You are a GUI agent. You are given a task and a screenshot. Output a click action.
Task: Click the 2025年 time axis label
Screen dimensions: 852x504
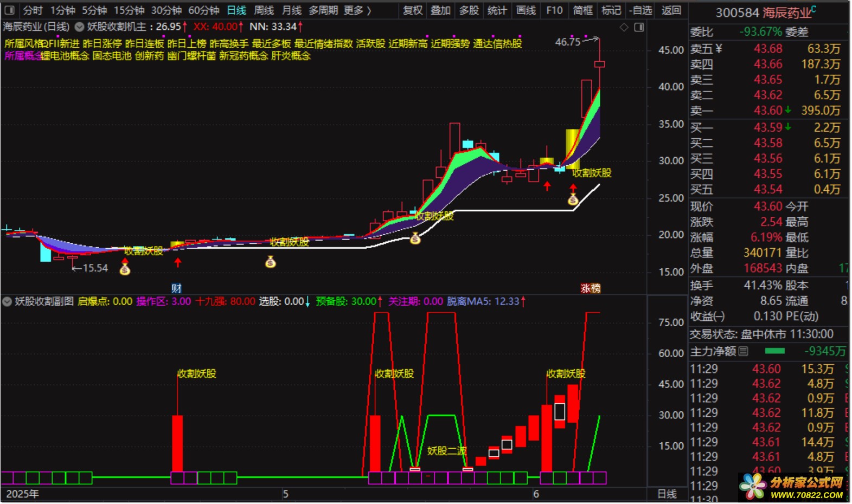point(22,494)
